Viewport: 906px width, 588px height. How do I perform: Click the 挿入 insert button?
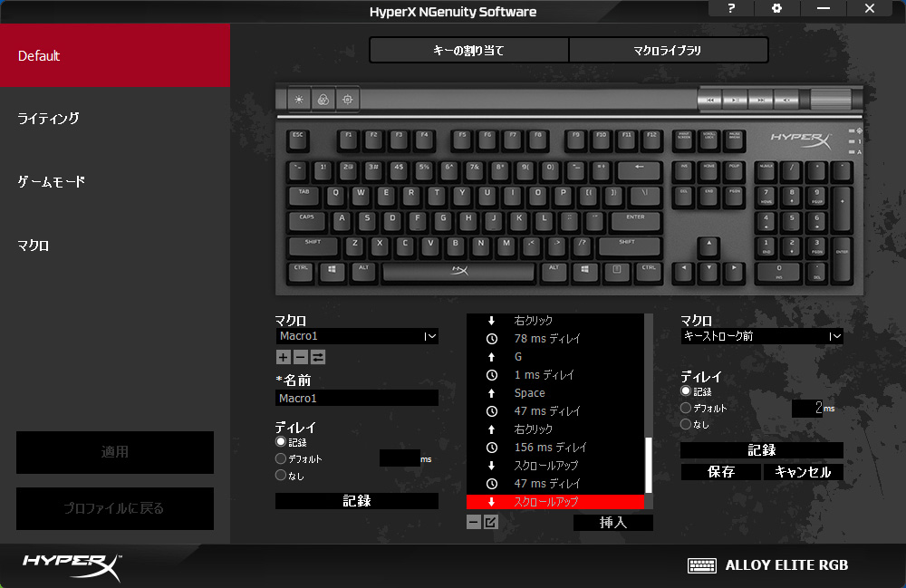click(613, 522)
